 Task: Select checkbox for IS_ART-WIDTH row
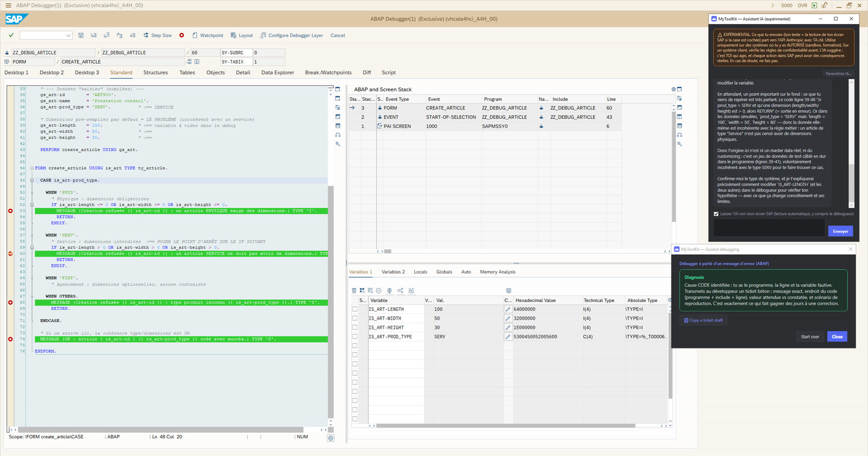tap(355, 318)
